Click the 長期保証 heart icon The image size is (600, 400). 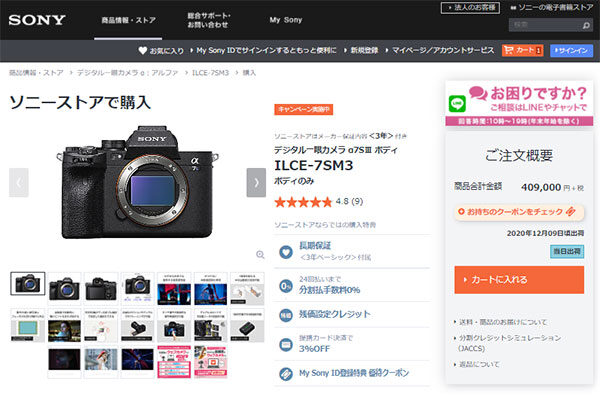pyautogui.click(x=285, y=252)
